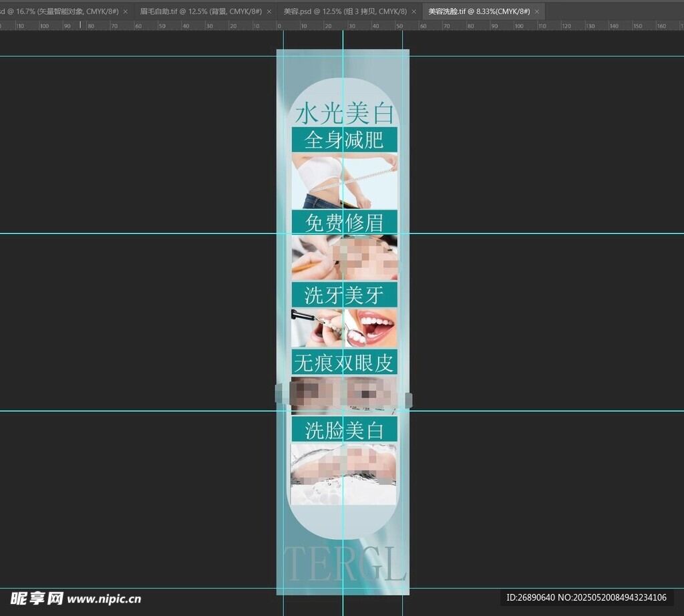684x616 pixels.
Task: Select the 无痕双眼皮 banner text
Action: click(x=344, y=363)
